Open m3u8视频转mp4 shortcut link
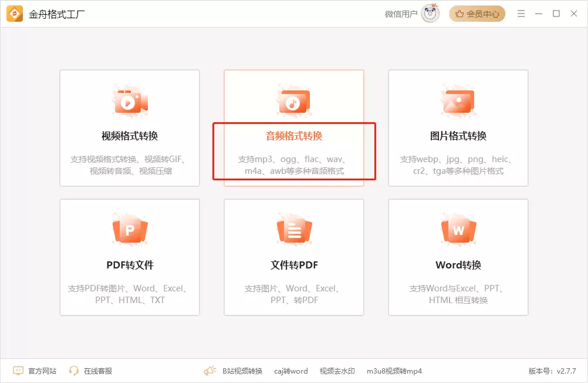 tap(394, 371)
